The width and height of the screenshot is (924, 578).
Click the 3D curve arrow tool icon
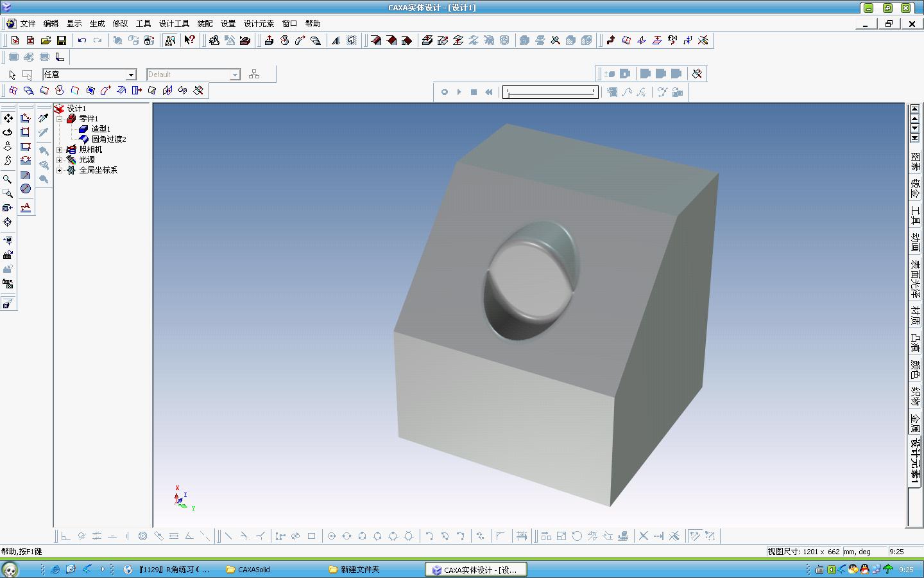click(611, 40)
